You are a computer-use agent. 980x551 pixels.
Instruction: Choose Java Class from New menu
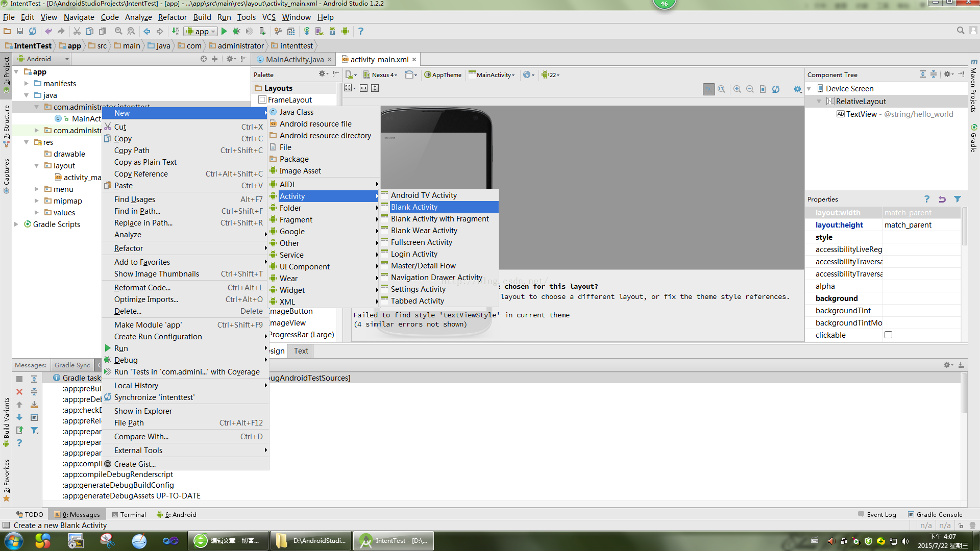pyautogui.click(x=324, y=112)
